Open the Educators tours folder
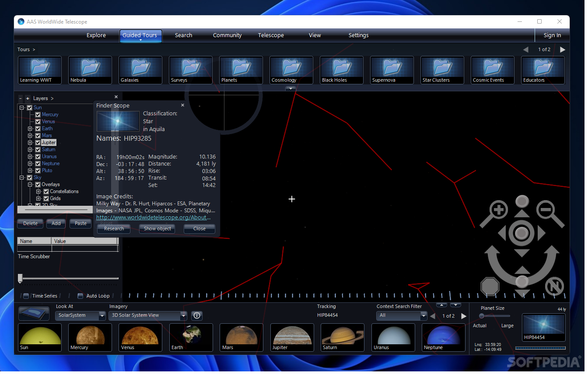Image resolution: width=588 pixels, height=374 pixels. (x=543, y=70)
